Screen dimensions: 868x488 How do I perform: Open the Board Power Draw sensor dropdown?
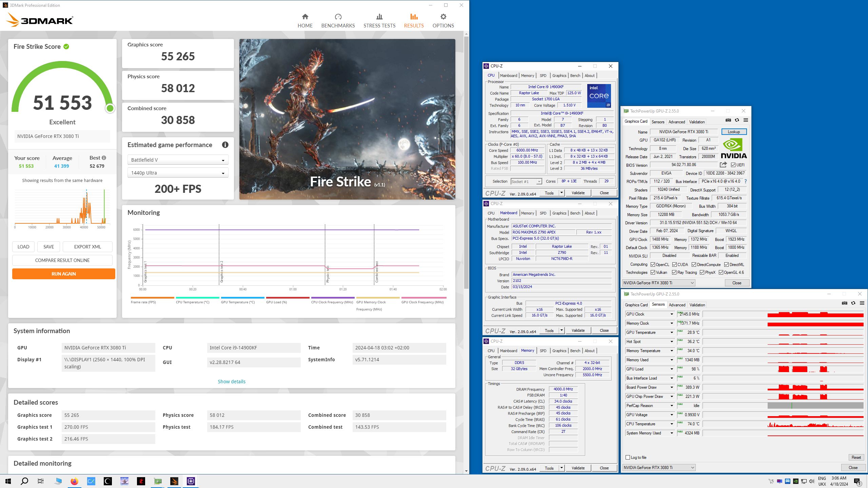671,387
